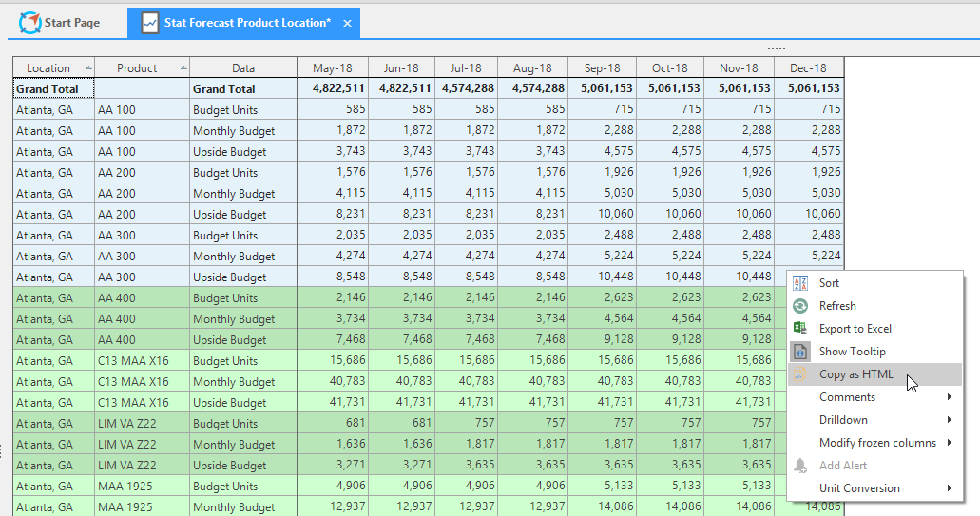980x516 pixels.
Task: Sort by the Location column header arrow
Action: [88, 68]
